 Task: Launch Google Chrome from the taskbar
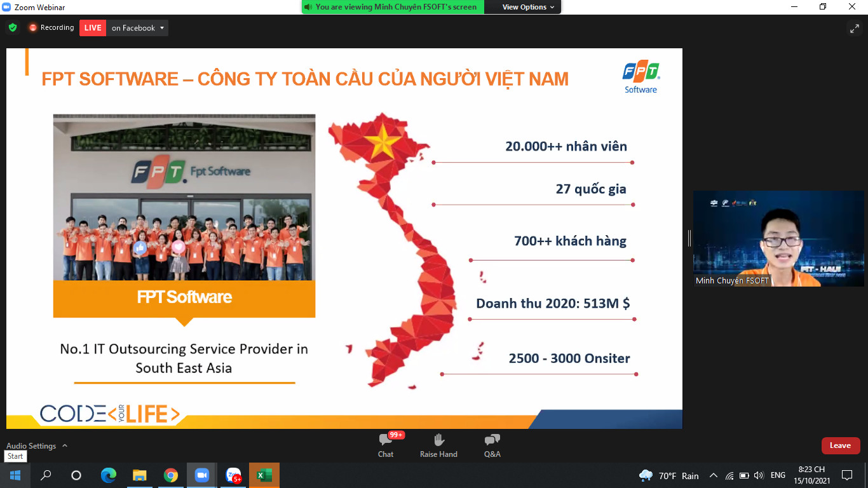pos(170,475)
